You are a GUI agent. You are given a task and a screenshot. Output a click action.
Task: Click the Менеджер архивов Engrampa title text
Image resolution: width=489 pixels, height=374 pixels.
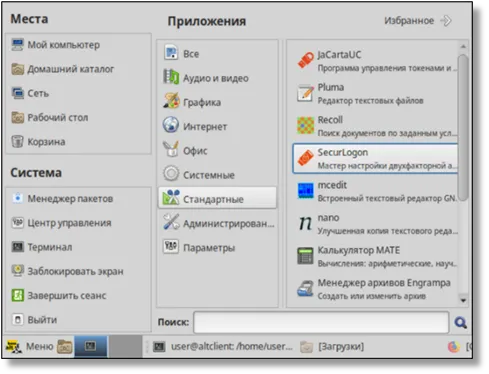point(384,283)
